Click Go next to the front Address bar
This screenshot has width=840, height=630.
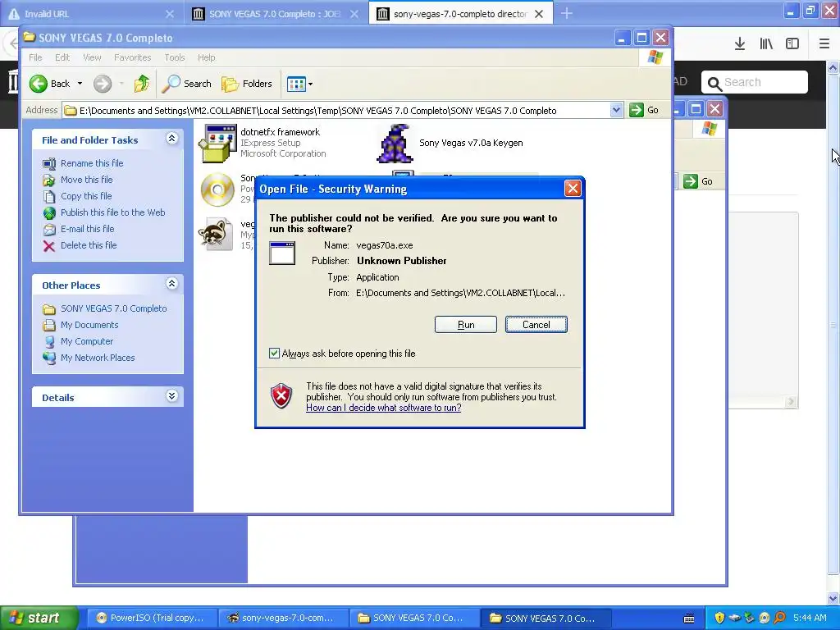pos(645,111)
